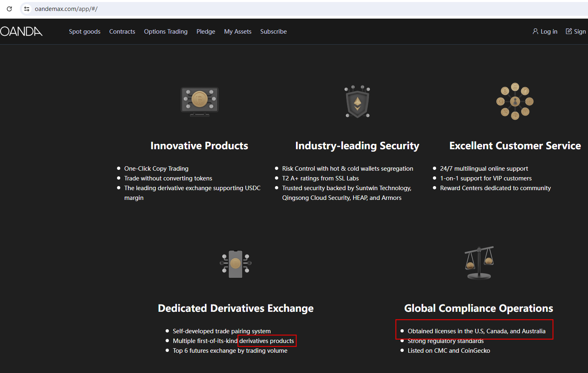588x373 pixels.
Task: Click 'Self-developed trade pairing system' bullet
Action: point(222,331)
